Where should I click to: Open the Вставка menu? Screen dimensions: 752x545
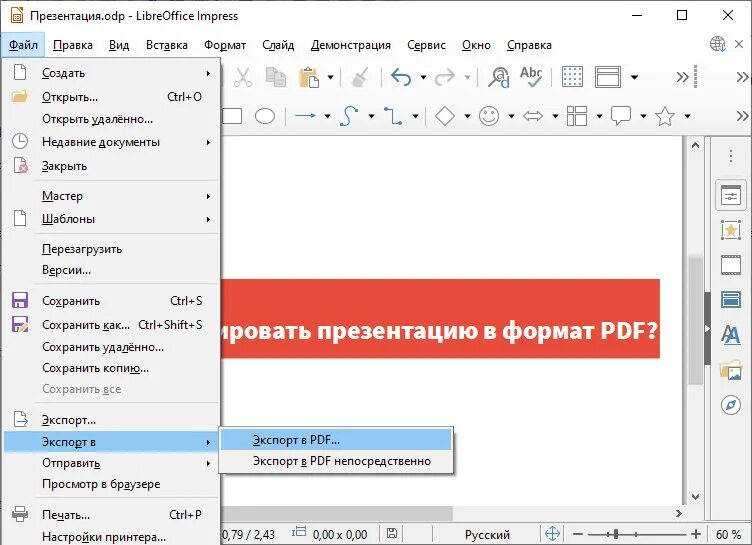pos(166,45)
